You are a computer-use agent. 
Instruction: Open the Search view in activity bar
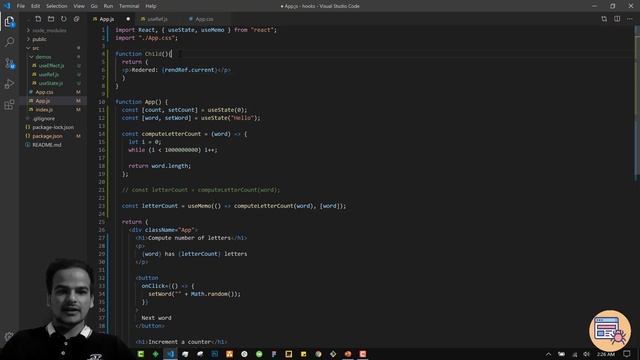9,42
